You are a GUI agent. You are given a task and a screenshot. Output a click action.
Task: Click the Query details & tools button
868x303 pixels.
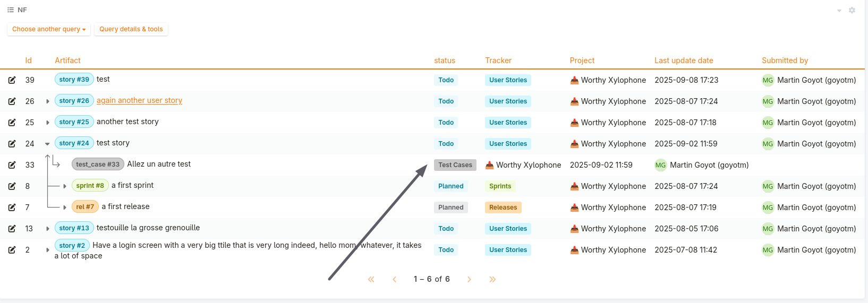(x=131, y=29)
